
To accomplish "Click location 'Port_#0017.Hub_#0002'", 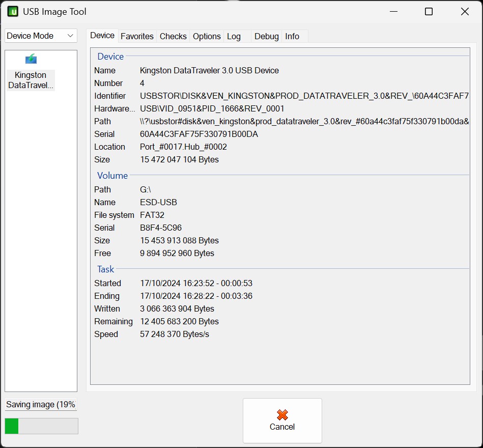I will (x=183, y=147).
